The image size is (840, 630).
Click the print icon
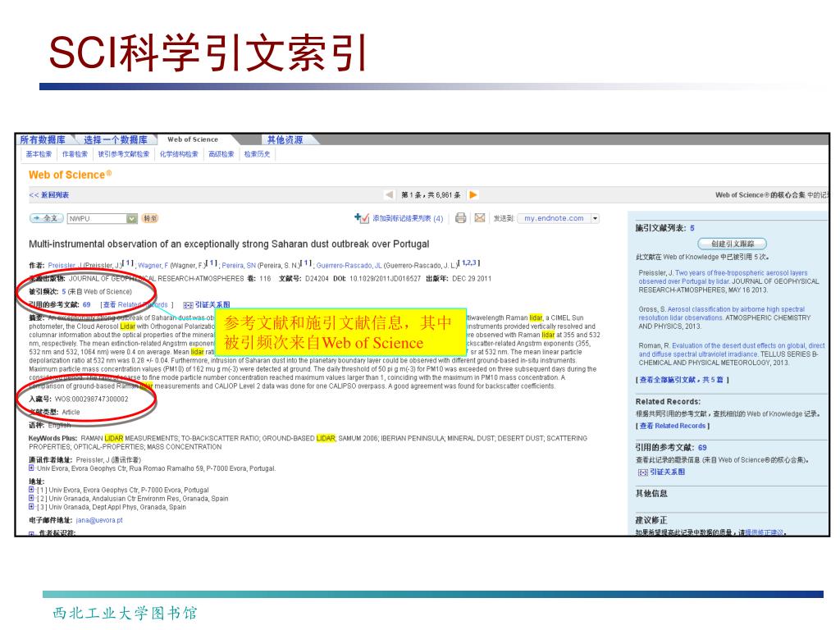coord(460,218)
